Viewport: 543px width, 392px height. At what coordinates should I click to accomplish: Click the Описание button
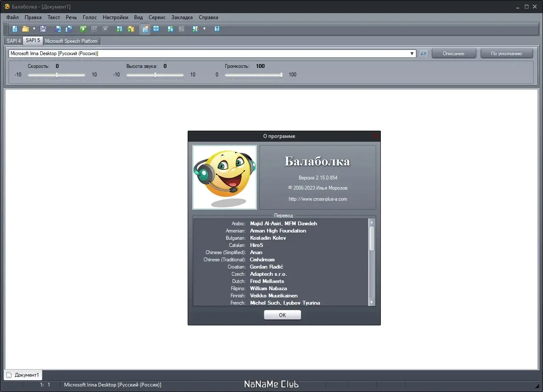453,53
